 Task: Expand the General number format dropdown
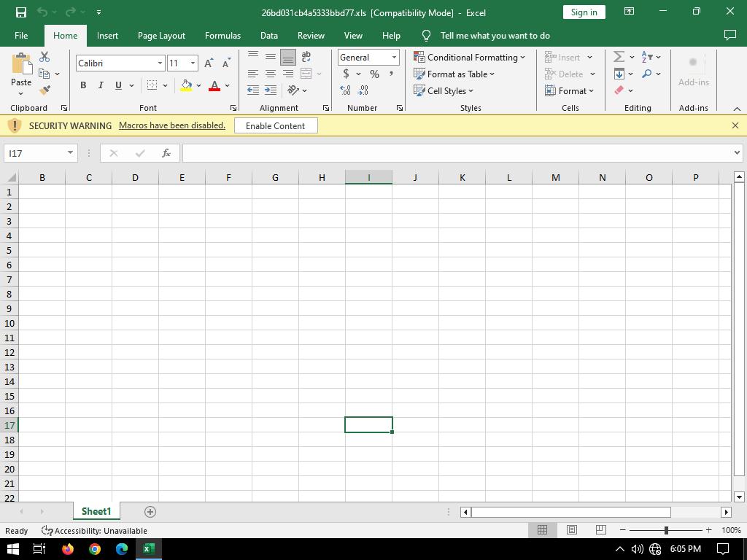tap(394, 58)
